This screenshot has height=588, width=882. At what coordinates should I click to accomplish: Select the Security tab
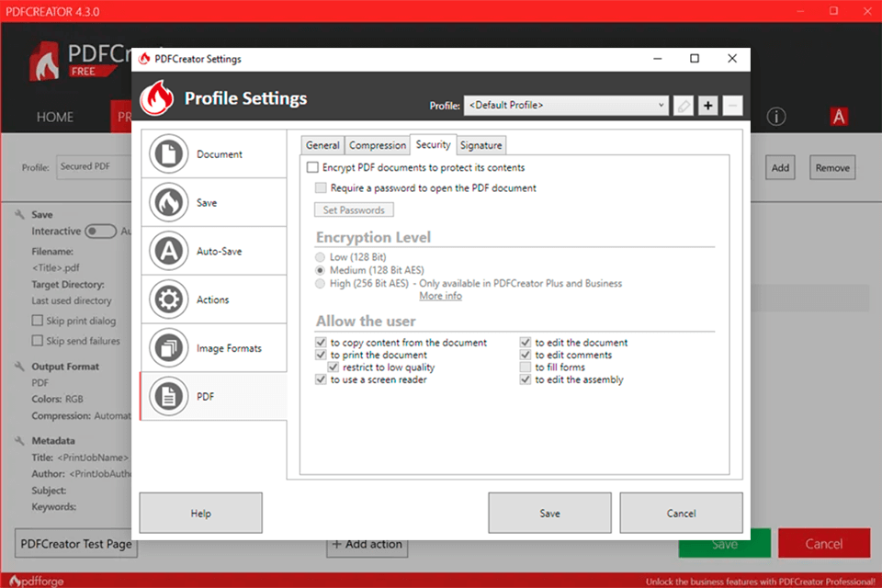pyautogui.click(x=433, y=144)
